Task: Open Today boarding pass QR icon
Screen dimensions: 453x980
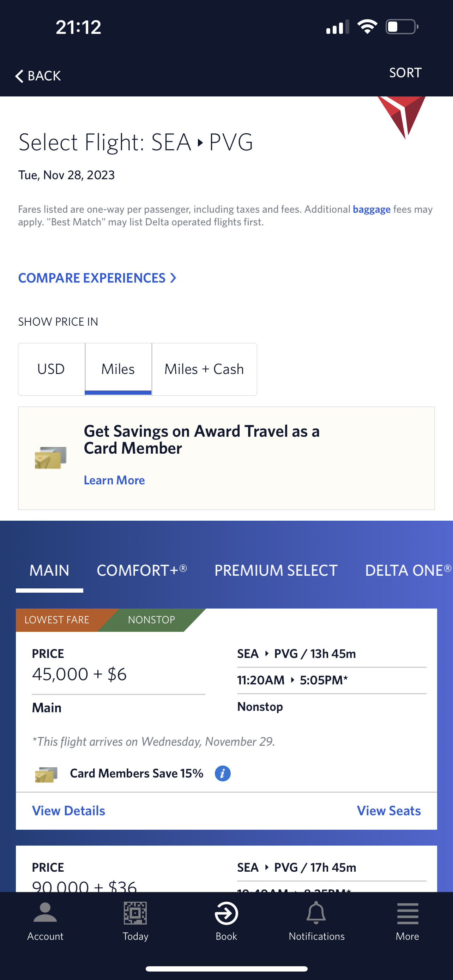Action: coord(135,913)
